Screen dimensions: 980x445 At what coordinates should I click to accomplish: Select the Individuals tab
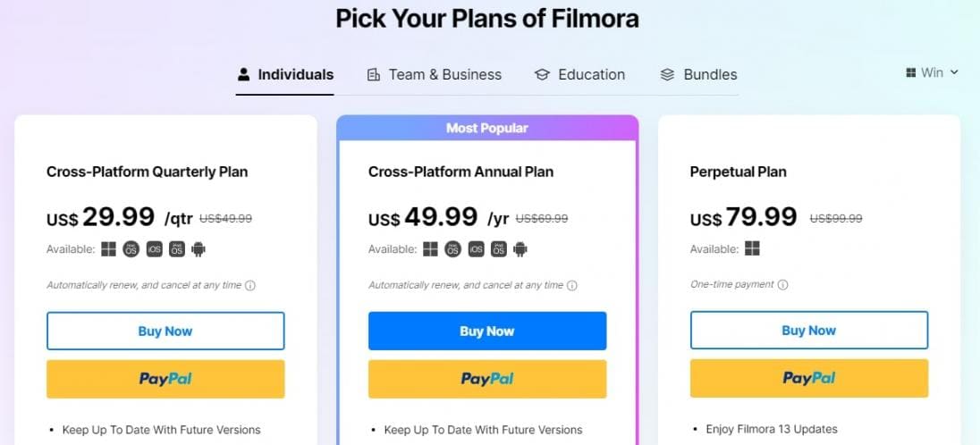(x=285, y=75)
